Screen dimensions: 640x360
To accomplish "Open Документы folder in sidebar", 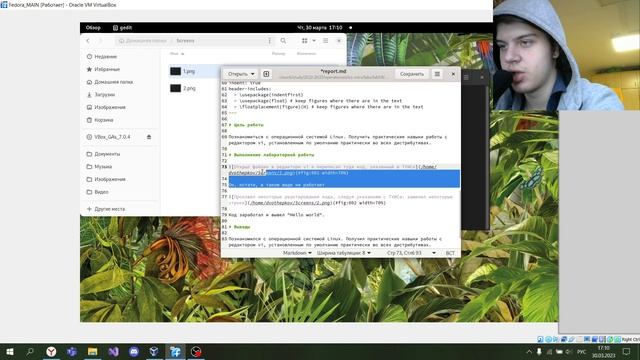I will tap(107, 154).
